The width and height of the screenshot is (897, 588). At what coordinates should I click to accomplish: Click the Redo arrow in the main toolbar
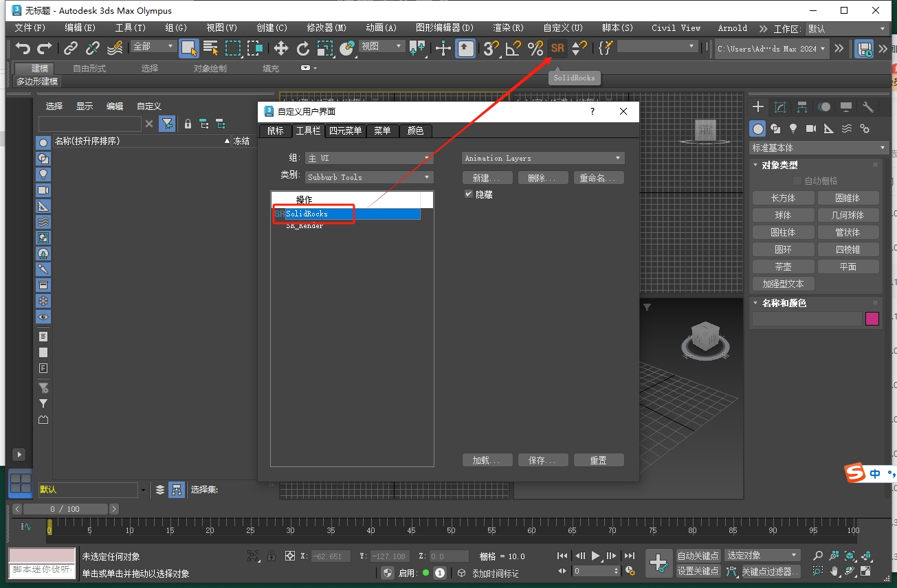tap(45, 48)
